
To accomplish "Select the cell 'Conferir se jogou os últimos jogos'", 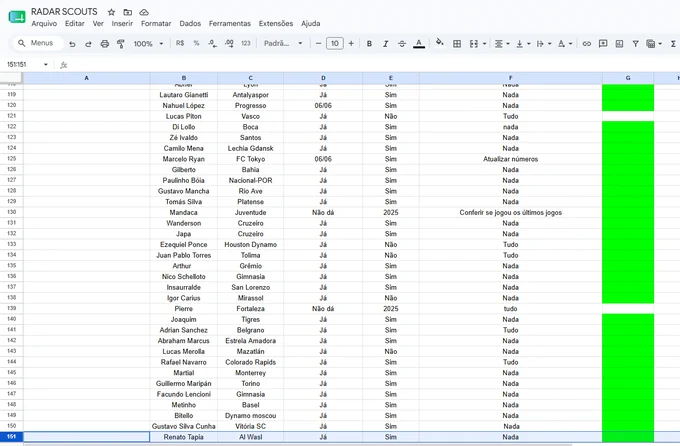I will (510, 213).
